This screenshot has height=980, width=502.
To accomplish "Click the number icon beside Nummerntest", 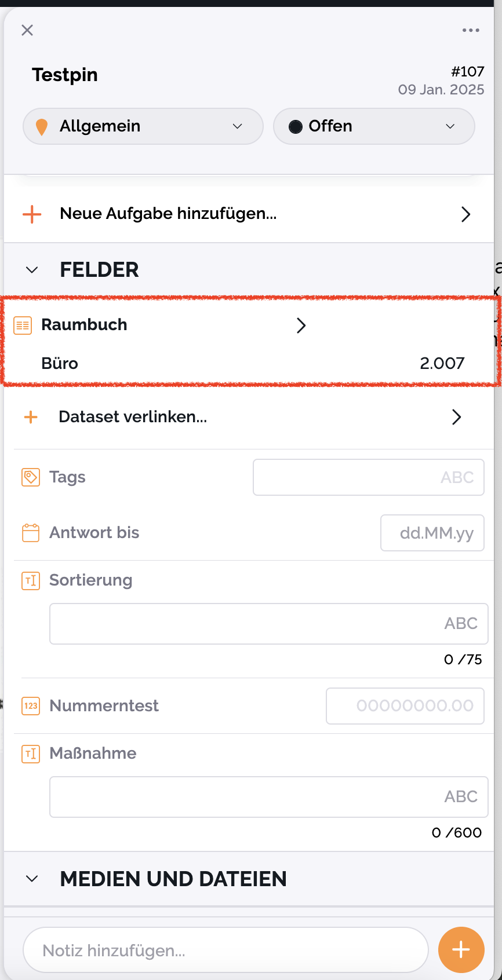I will pyautogui.click(x=31, y=706).
